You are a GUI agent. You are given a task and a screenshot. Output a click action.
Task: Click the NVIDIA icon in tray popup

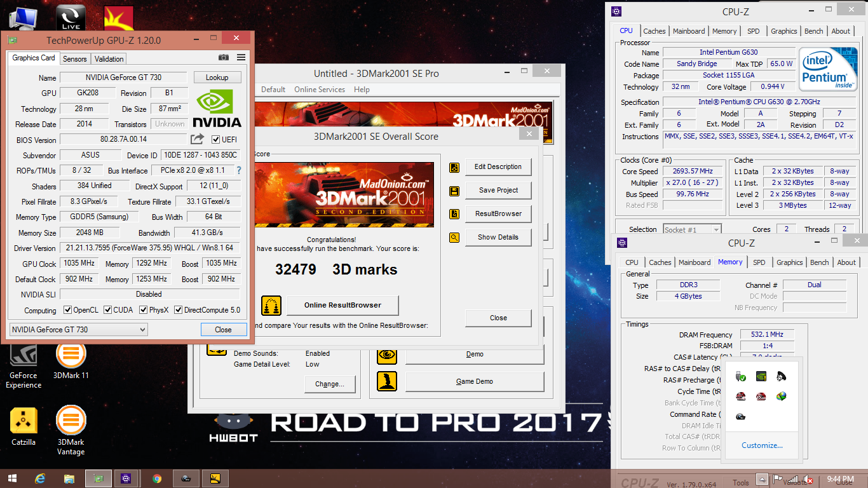pos(761,376)
